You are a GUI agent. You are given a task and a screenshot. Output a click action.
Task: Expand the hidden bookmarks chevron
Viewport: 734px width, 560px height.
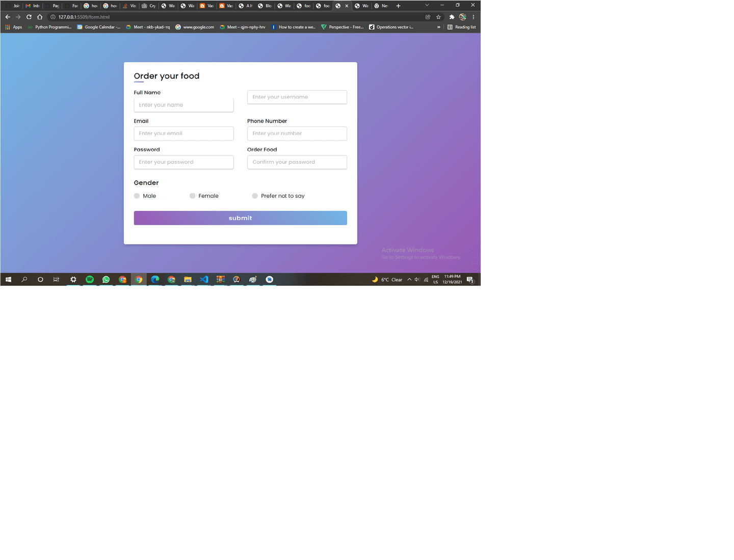tap(438, 27)
